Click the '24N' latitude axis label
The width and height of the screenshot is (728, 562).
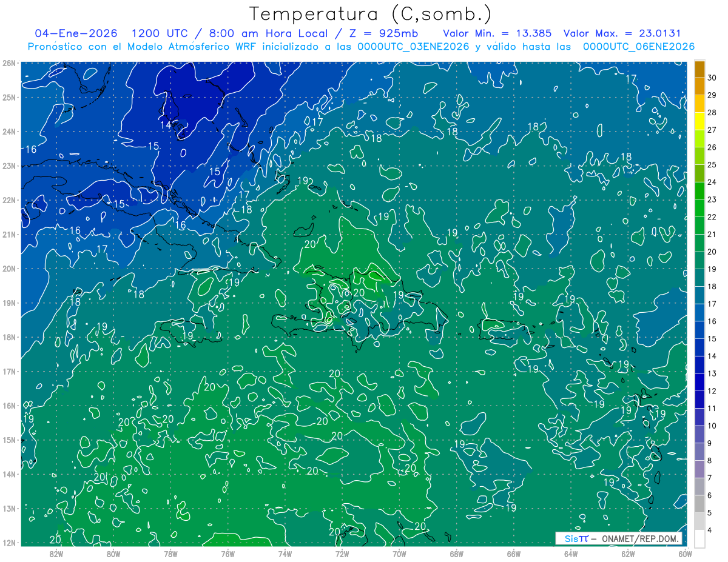pos(8,132)
